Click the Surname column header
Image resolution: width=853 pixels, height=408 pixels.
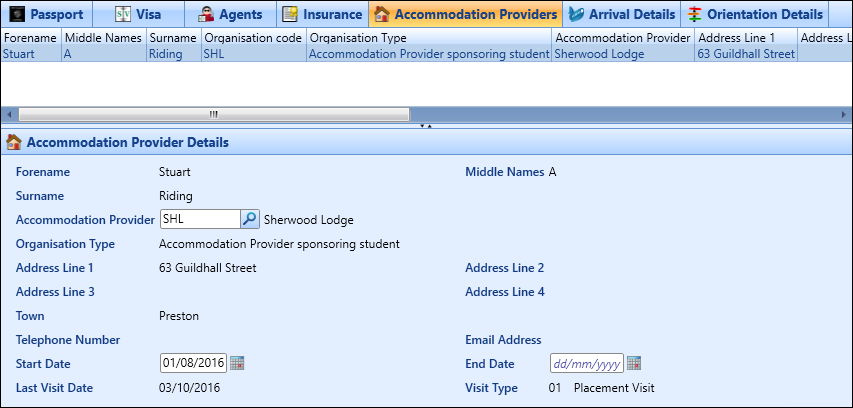click(173, 38)
